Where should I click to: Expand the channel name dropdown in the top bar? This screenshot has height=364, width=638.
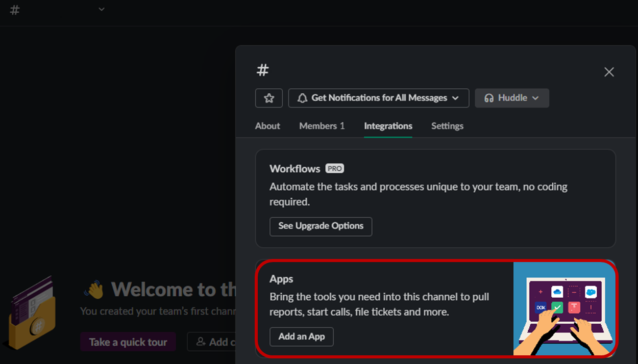coord(101,9)
